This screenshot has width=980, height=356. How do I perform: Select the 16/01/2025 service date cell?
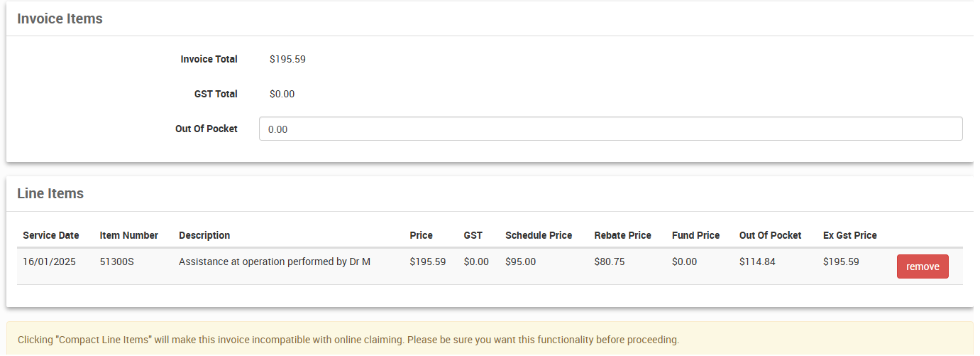click(50, 261)
